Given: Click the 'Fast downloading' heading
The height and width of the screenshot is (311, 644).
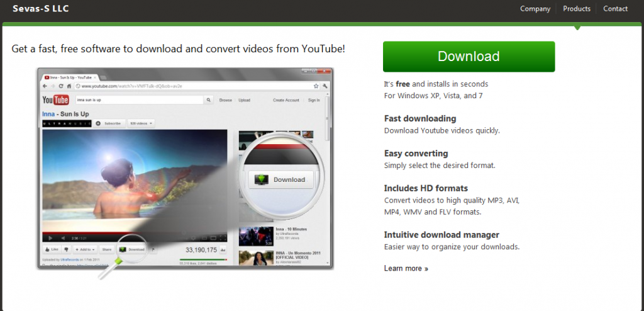Looking at the screenshot, I should click(x=420, y=118).
